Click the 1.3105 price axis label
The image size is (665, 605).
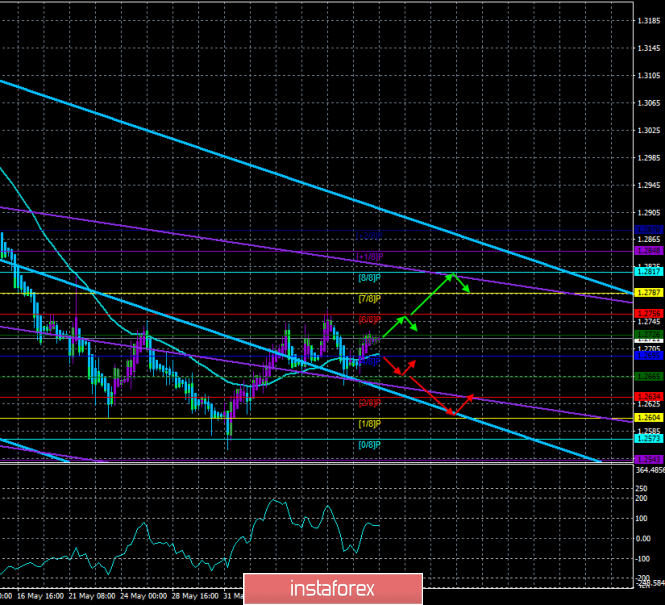point(649,76)
